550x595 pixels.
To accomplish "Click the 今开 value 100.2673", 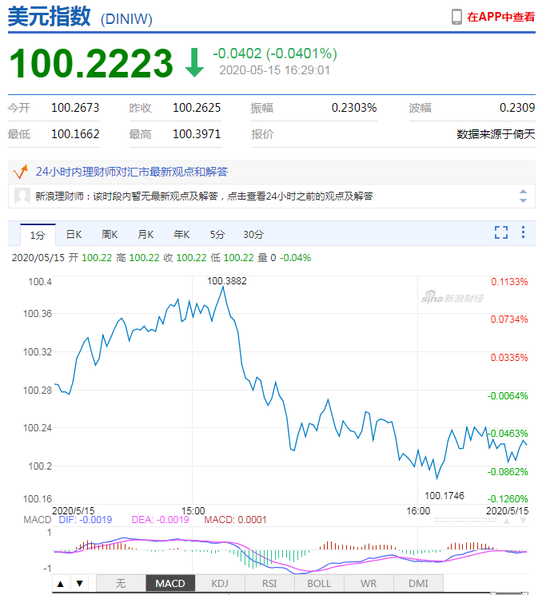I will (x=75, y=108).
